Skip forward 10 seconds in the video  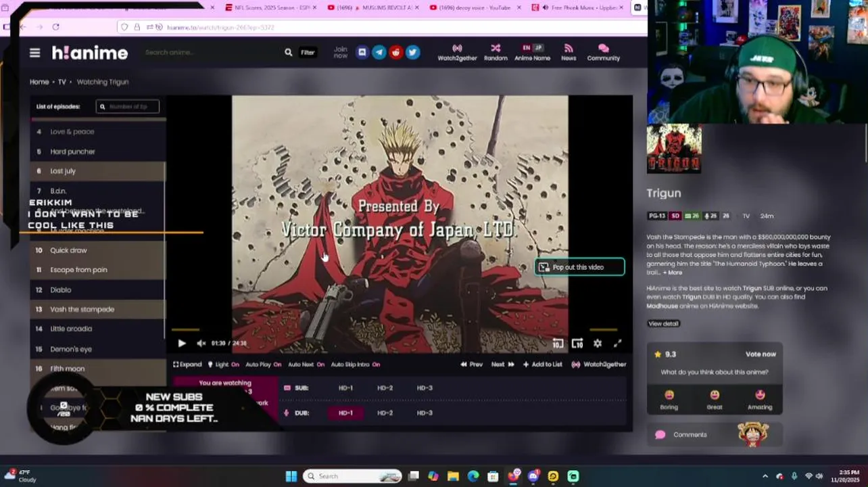(x=577, y=344)
